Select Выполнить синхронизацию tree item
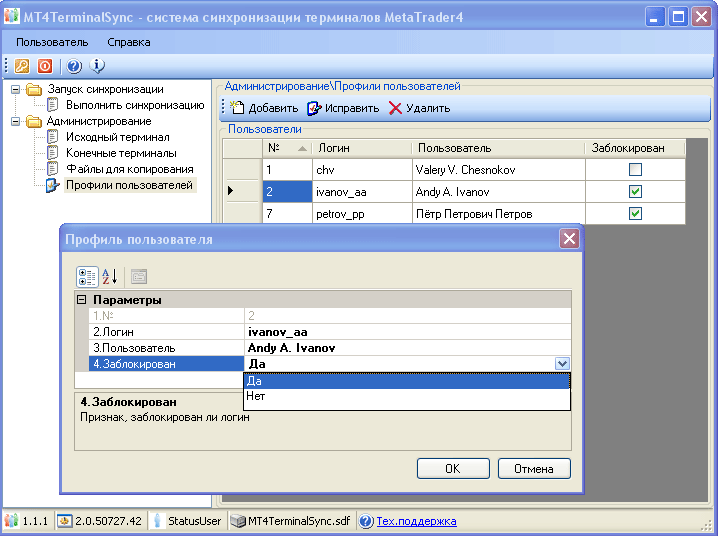The height and width of the screenshot is (536, 718). click(x=135, y=105)
